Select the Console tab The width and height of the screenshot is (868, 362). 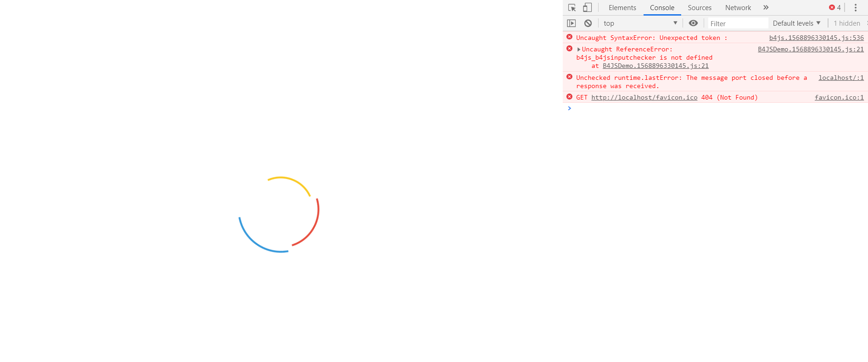[662, 8]
